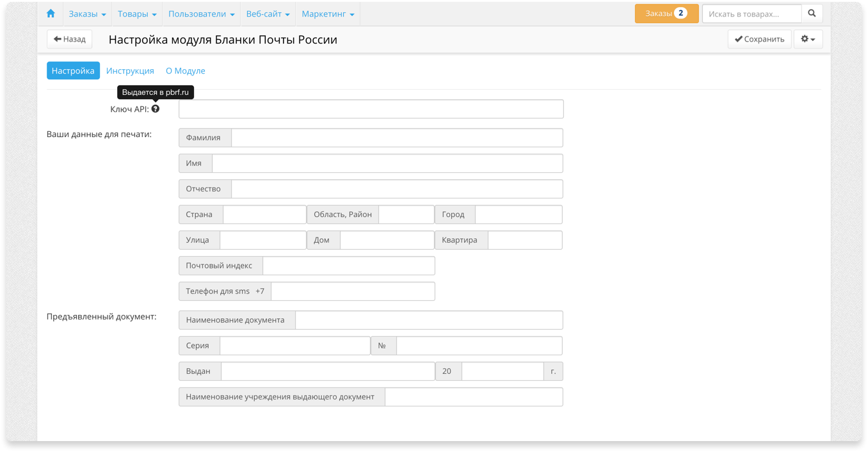Open the Инструкция tab
This screenshot has height=452, width=868.
point(130,70)
